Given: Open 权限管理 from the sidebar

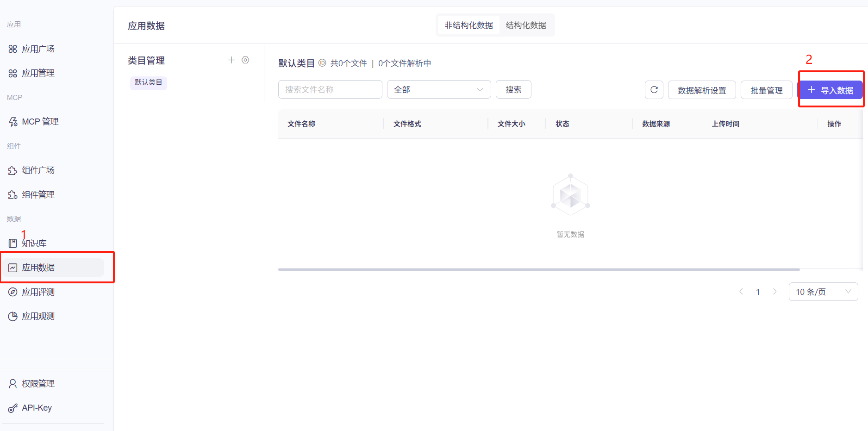Looking at the screenshot, I should point(38,383).
